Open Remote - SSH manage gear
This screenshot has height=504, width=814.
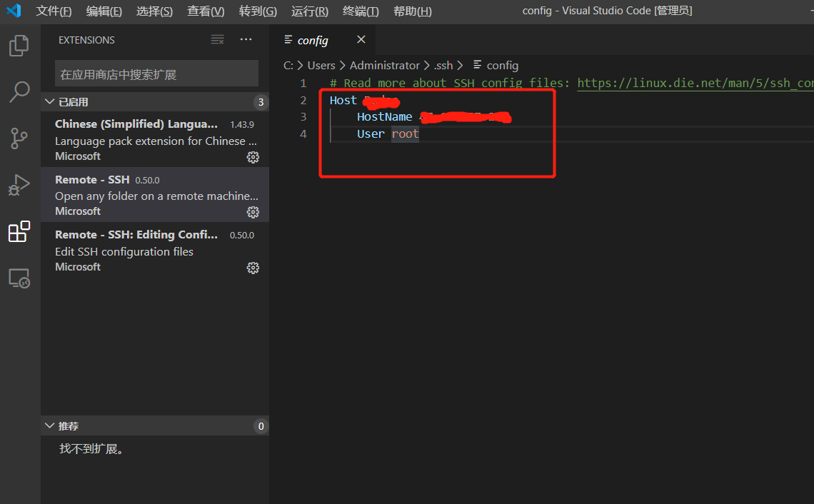pyautogui.click(x=253, y=212)
